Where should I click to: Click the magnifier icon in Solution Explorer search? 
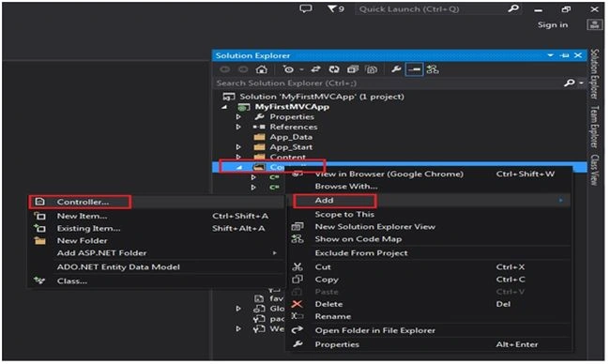[569, 83]
